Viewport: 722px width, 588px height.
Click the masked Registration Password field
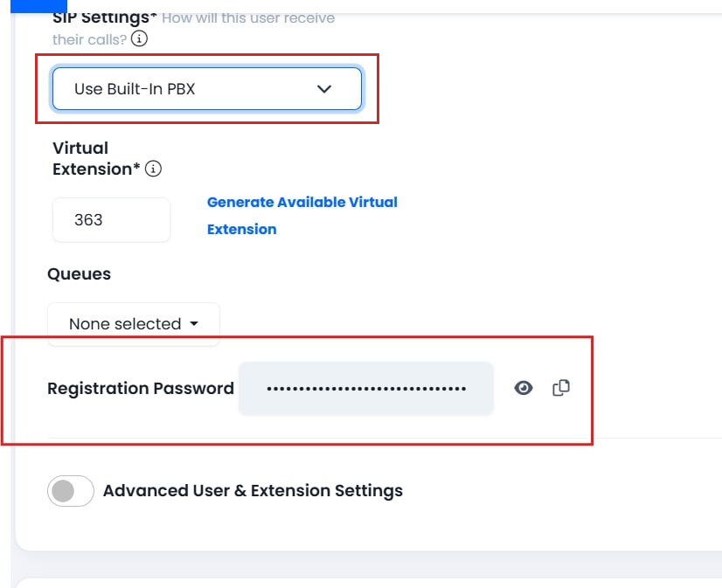pyautogui.click(x=365, y=387)
